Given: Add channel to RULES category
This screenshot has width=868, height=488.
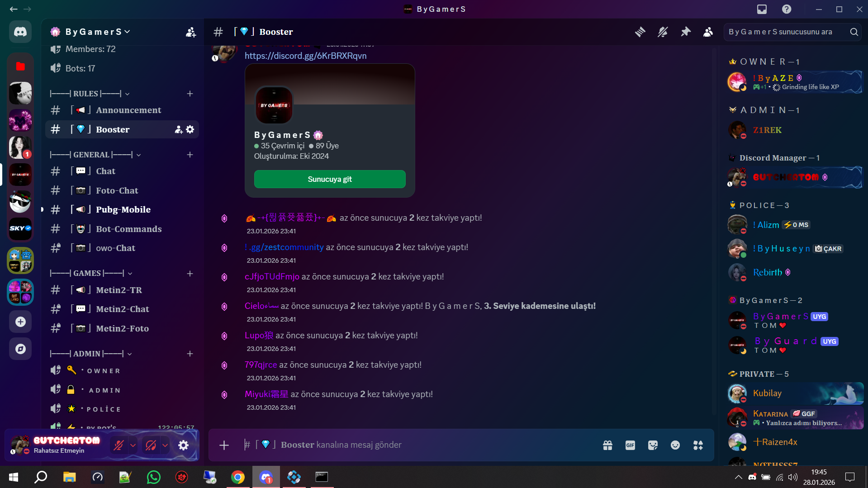Looking at the screenshot, I should click(190, 94).
